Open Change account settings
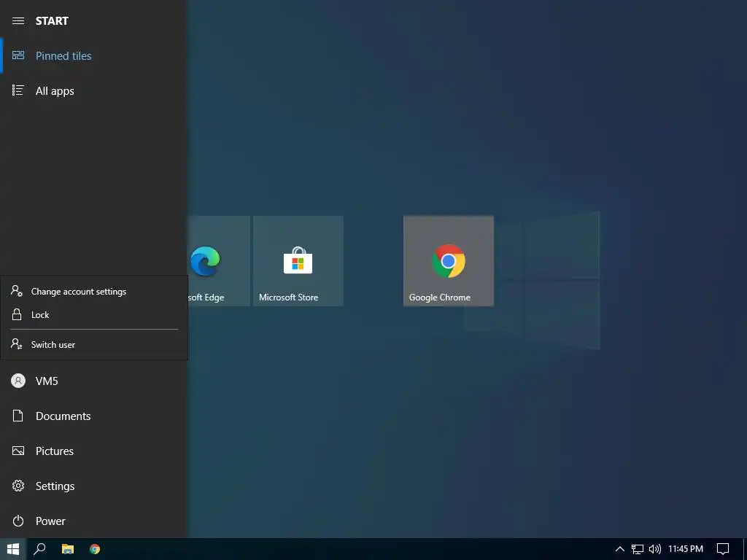This screenshot has width=747, height=560. [x=94, y=291]
